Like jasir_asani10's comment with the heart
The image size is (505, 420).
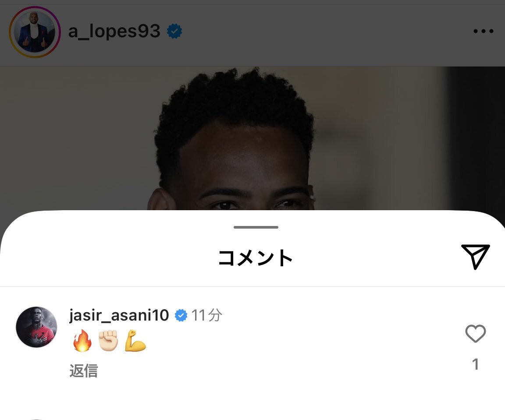coord(475,333)
